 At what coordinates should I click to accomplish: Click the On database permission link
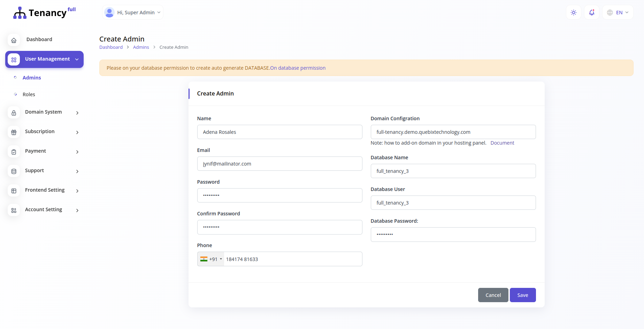tap(298, 68)
